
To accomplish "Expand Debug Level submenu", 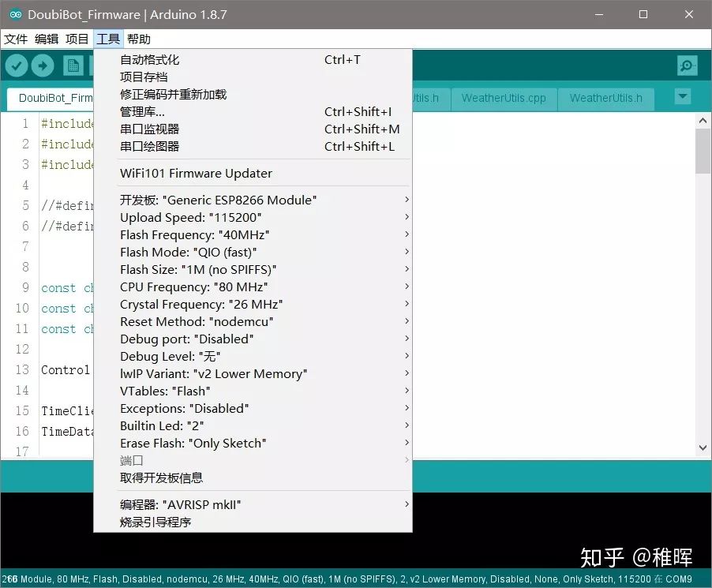I will click(253, 357).
